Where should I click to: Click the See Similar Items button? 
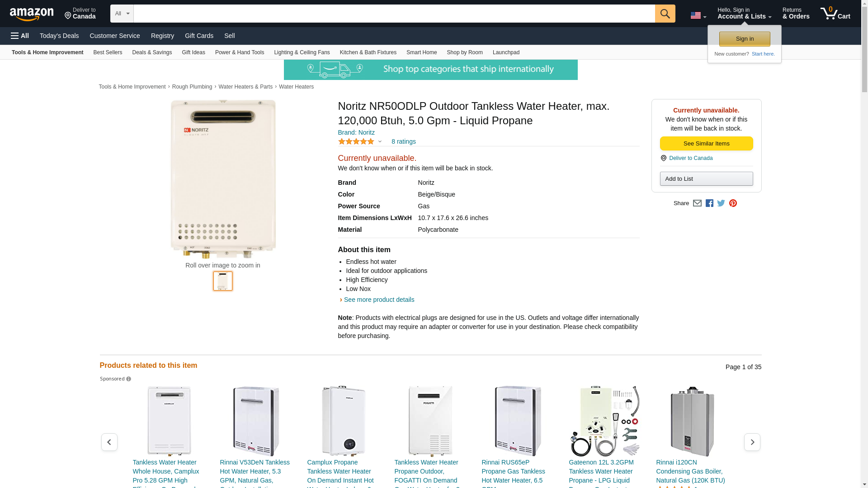click(706, 144)
